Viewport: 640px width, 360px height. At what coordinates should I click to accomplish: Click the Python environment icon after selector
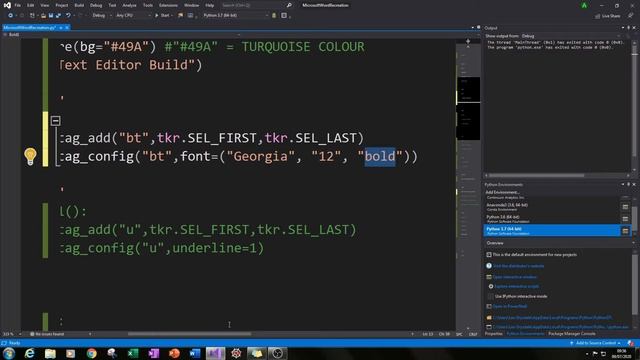pyautogui.click(x=274, y=16)
